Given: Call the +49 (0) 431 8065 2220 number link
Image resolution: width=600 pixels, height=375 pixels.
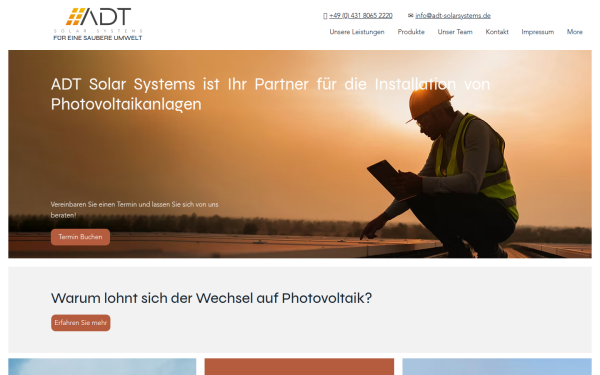Looking at the screenshot, I should [361, 16].
